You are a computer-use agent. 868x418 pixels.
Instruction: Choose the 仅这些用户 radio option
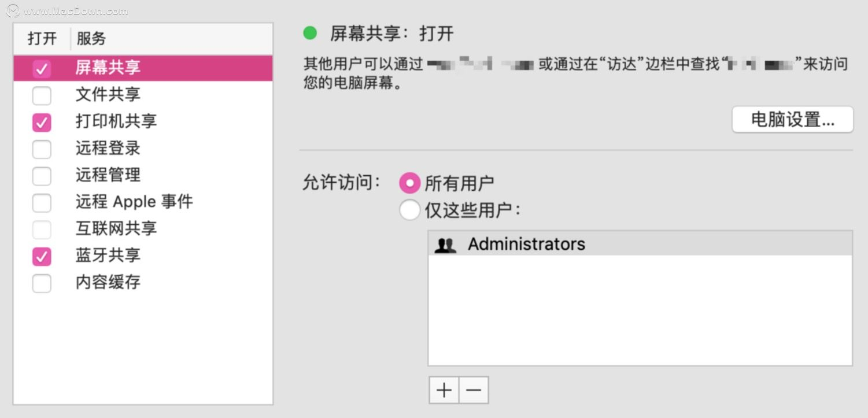coord(409,210)
